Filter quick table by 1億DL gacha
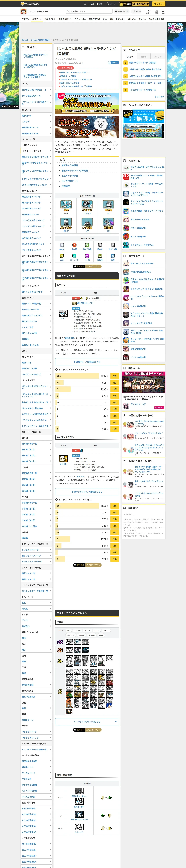 point(101,635)
